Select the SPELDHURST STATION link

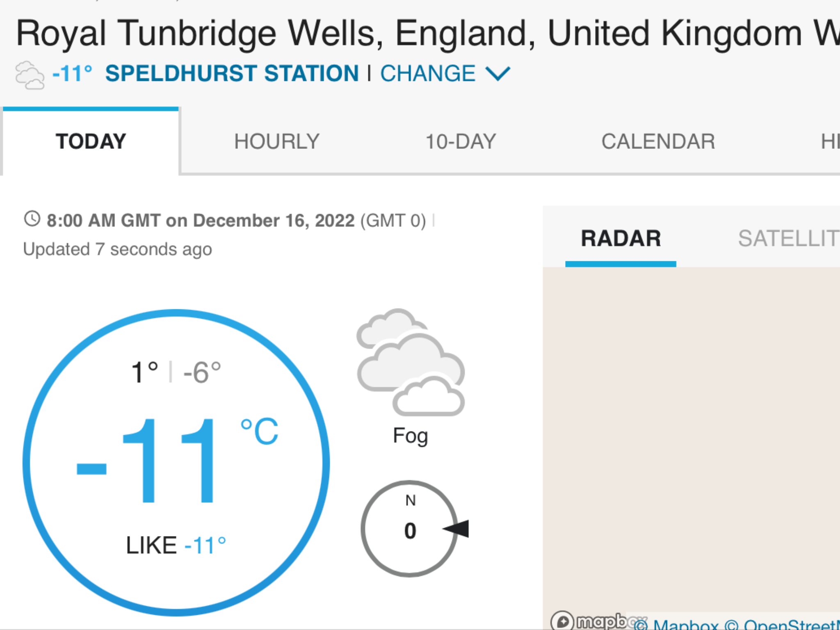click(x=232, y=73)
